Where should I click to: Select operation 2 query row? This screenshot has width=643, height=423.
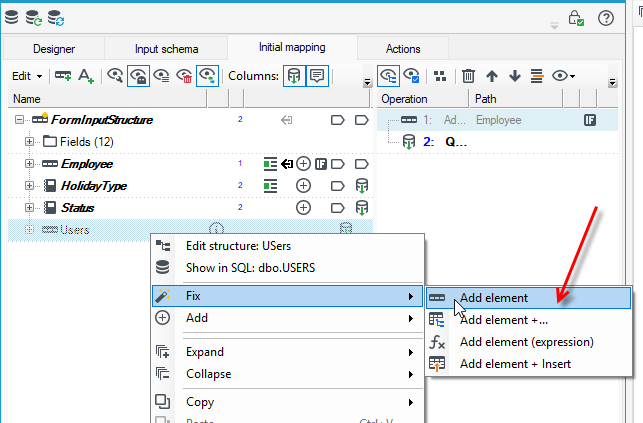click(x=497, y=142)
